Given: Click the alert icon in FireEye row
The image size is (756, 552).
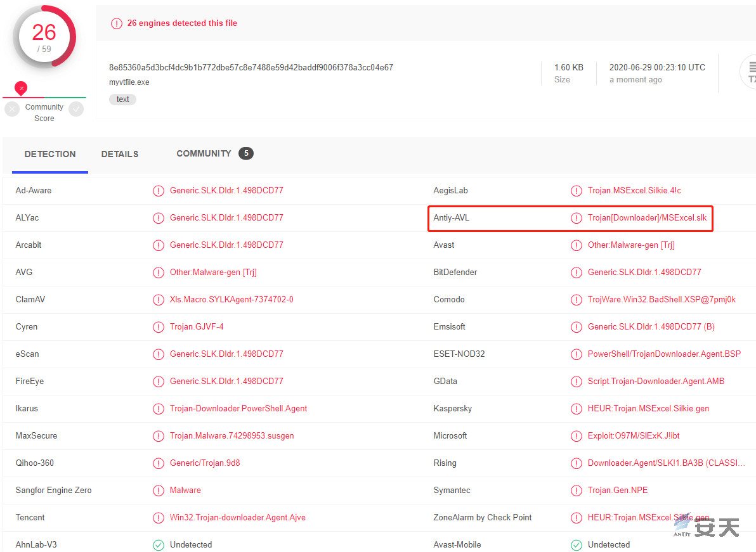Looking at the screenshot, I should [159, 382].
